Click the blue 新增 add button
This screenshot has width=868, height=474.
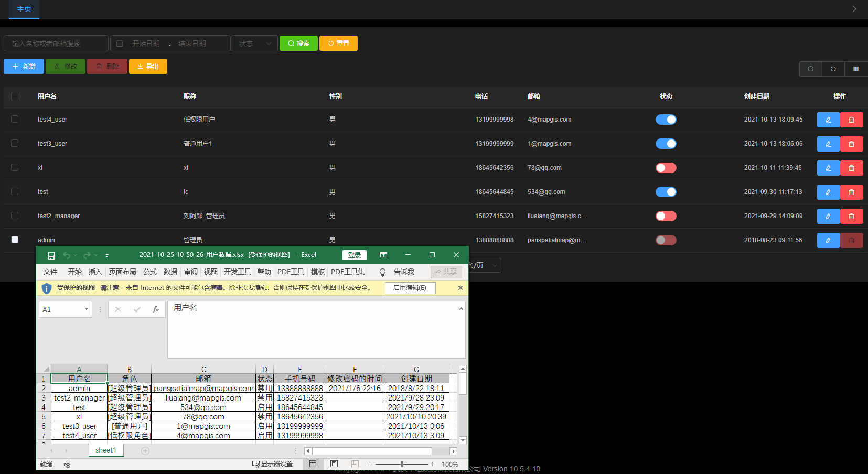click(24, 67)
